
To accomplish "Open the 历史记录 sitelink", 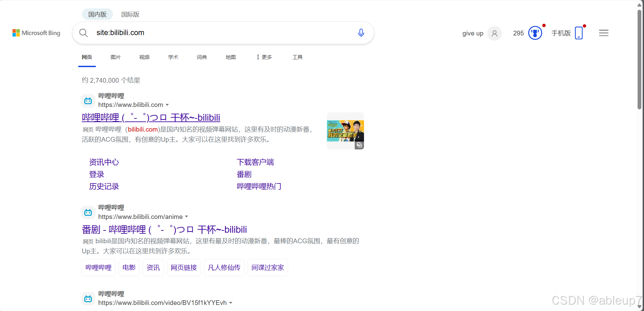I will coord(104,187).
